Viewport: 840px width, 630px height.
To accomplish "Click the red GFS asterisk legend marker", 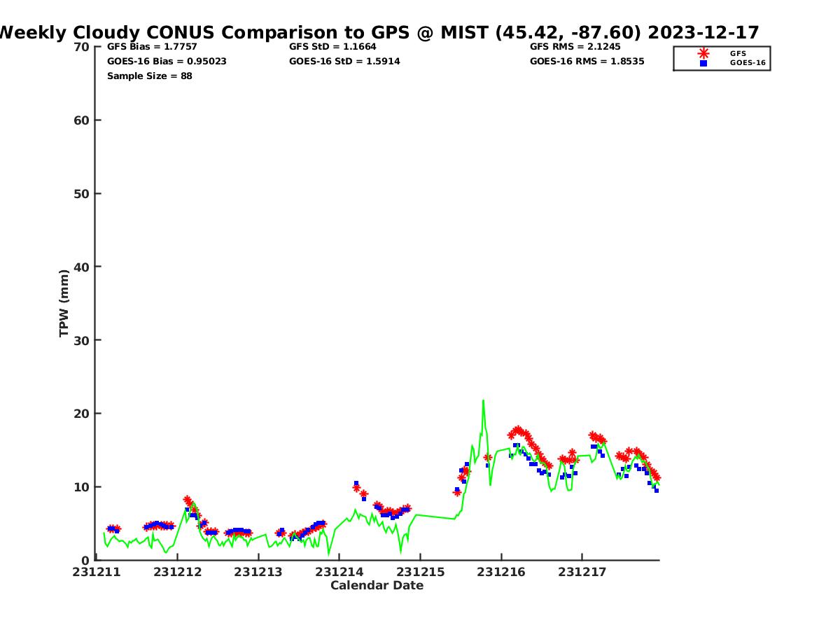I will tap(703, 53).
